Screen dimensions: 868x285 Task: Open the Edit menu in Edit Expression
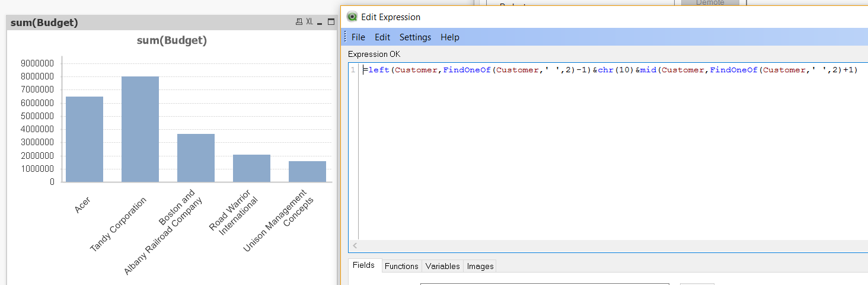[382, 37]
